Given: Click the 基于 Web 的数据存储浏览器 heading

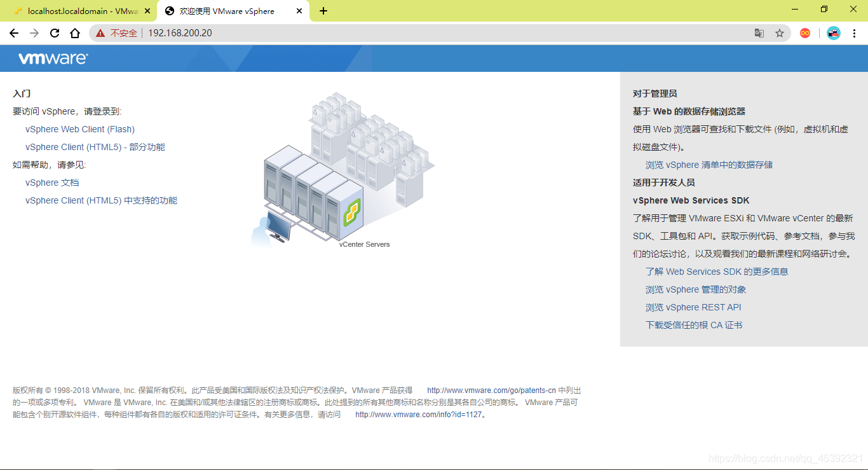Looking at the screenshot, I should click(x=689, y=111).
